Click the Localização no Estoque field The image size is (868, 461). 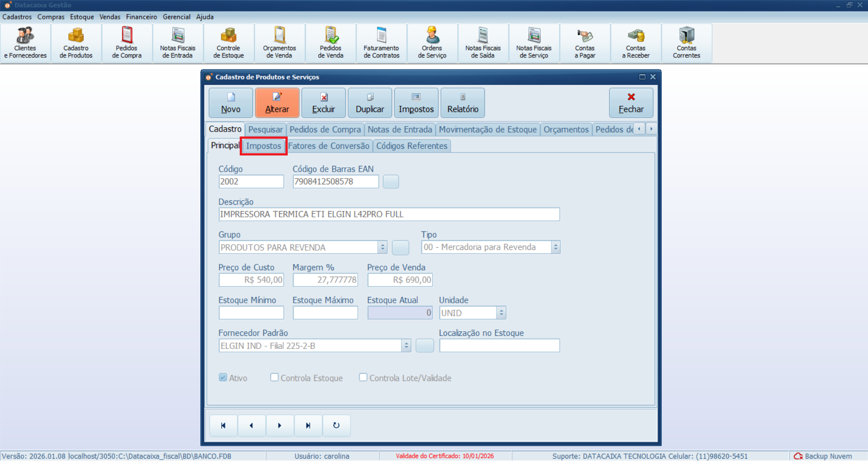tap(500, 346)
